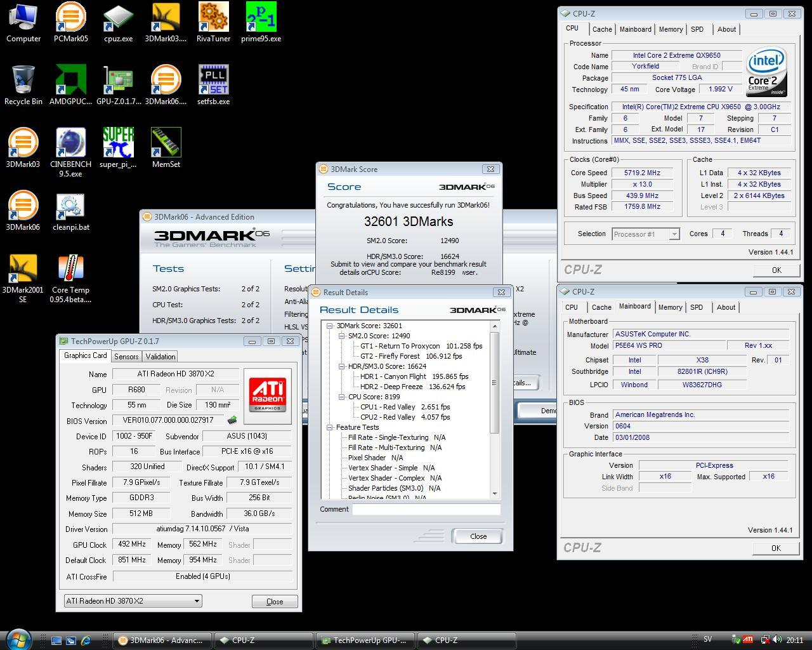This screenshot has height=650, width=812.
Task: Open the About tab in the bottom CPU-Z window
Action: (x=726, y=307)
